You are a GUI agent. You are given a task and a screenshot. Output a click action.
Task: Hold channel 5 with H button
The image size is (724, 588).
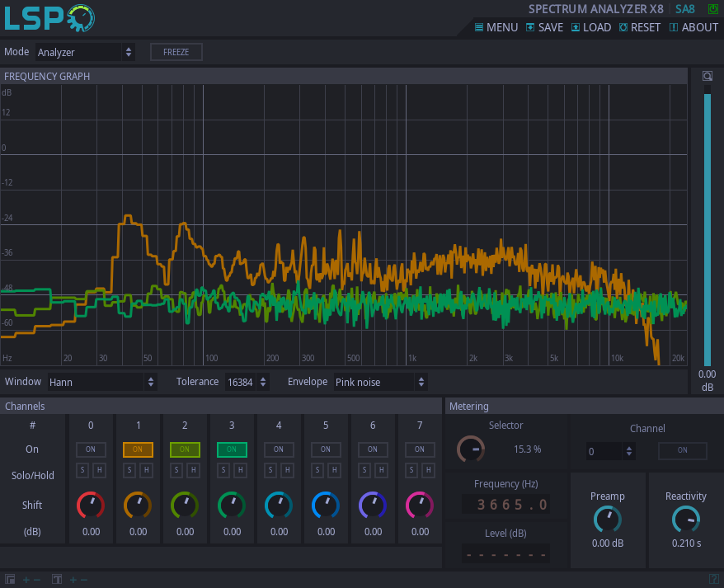[335, 470]
